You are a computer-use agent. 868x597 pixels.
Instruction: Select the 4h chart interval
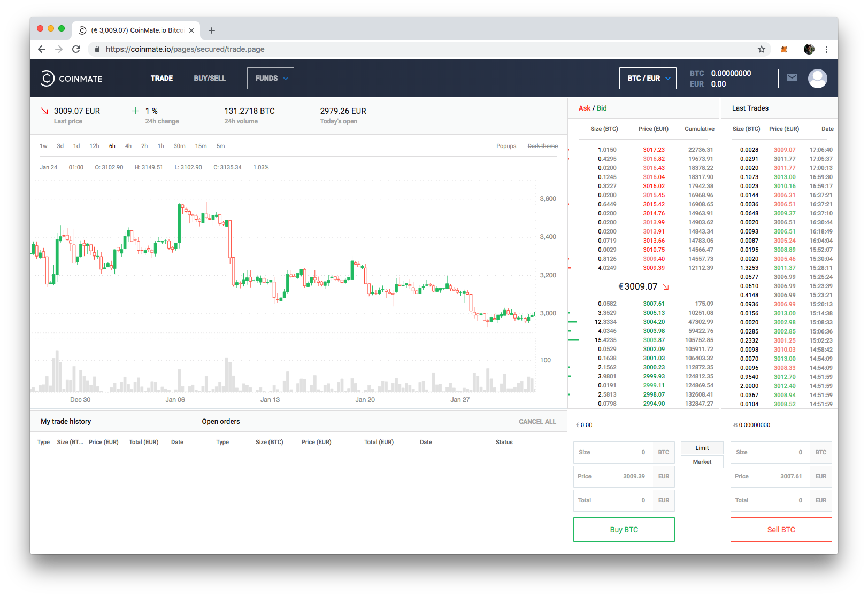click(x=128, y=146)
